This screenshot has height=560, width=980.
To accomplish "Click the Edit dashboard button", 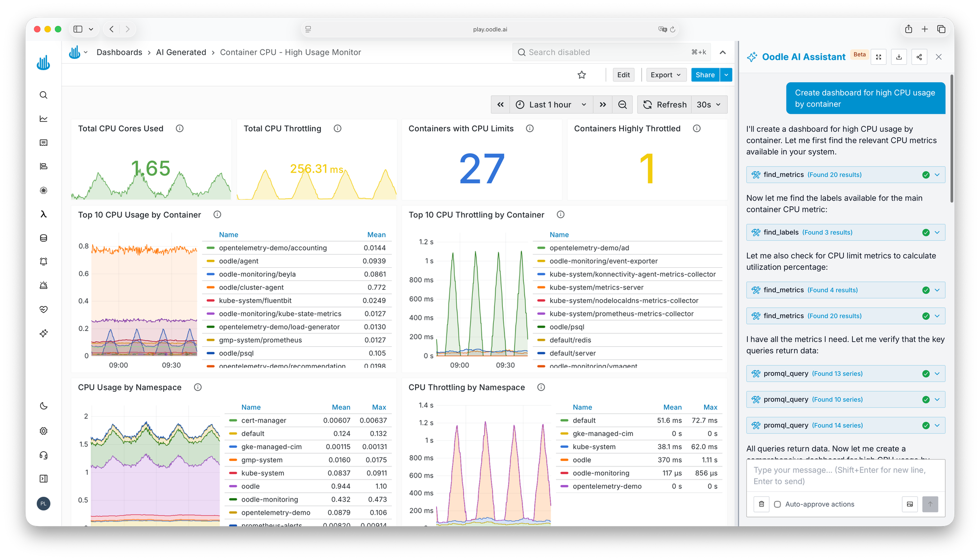I will (x=623, y=75).
